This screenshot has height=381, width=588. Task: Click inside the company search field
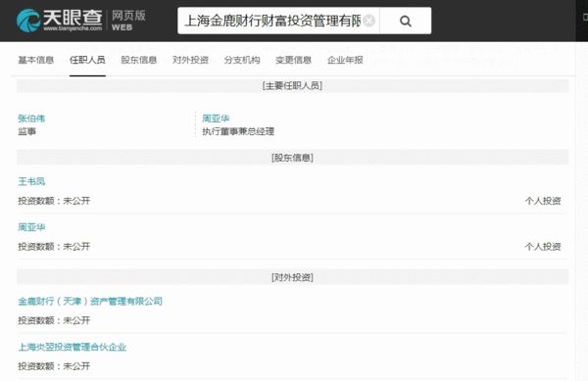click(273, 21)
